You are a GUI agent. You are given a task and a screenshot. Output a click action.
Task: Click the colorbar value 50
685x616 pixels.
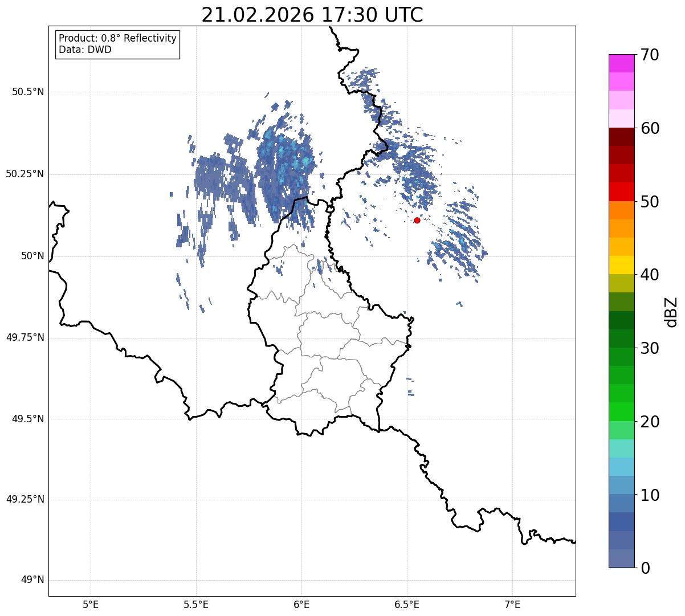tap(650, 202)
